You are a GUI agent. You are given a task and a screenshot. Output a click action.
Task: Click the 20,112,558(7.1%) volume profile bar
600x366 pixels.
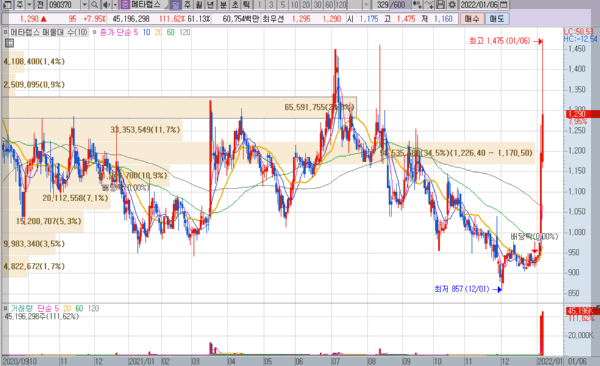pyautogui.click(x=56, y=198)
